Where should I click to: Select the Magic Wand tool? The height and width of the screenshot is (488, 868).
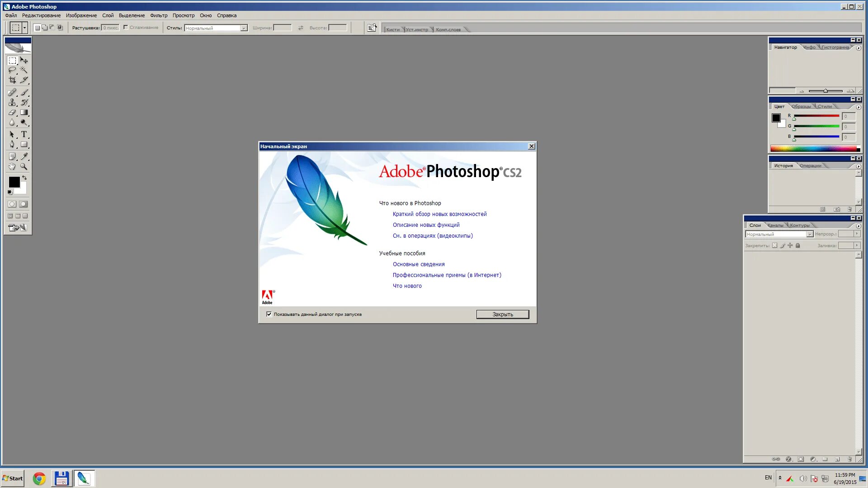click(24, 70)
